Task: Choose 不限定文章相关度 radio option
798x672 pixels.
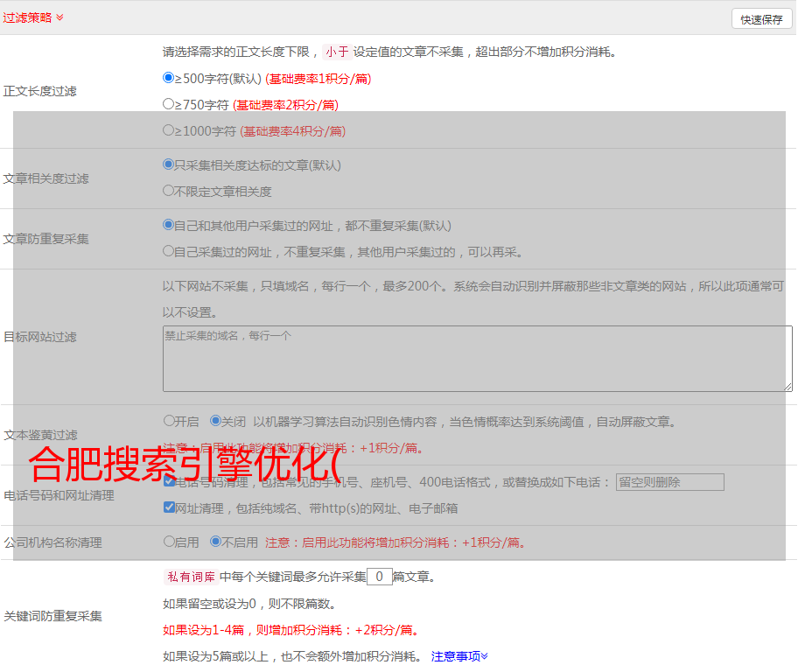Action: 169,190
